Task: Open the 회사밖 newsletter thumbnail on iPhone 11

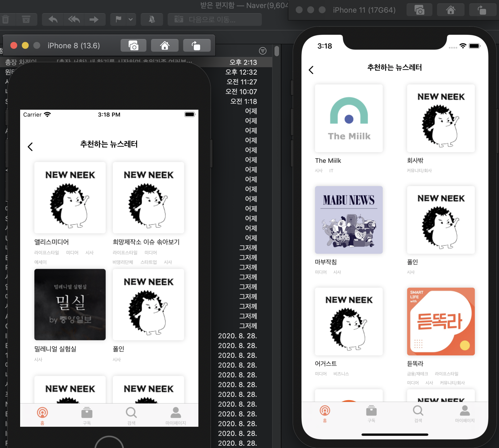Action: [441, 118]
